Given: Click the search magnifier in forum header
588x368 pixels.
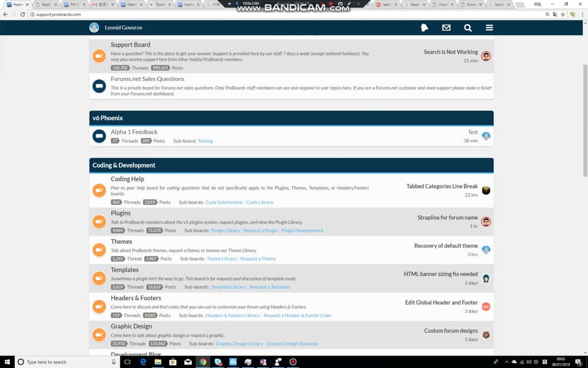Looking at the screenshot, I should pyautogui.click(x=467, y=28).
